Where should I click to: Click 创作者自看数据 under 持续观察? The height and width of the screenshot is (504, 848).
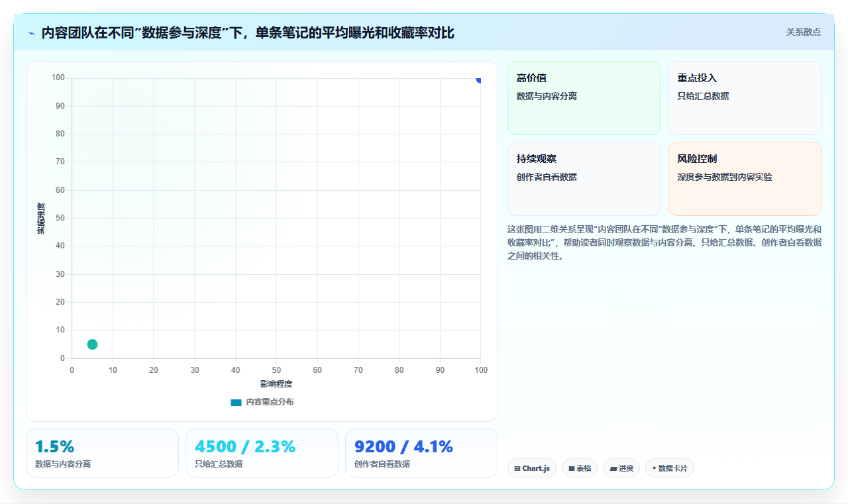tap(547, 177)
